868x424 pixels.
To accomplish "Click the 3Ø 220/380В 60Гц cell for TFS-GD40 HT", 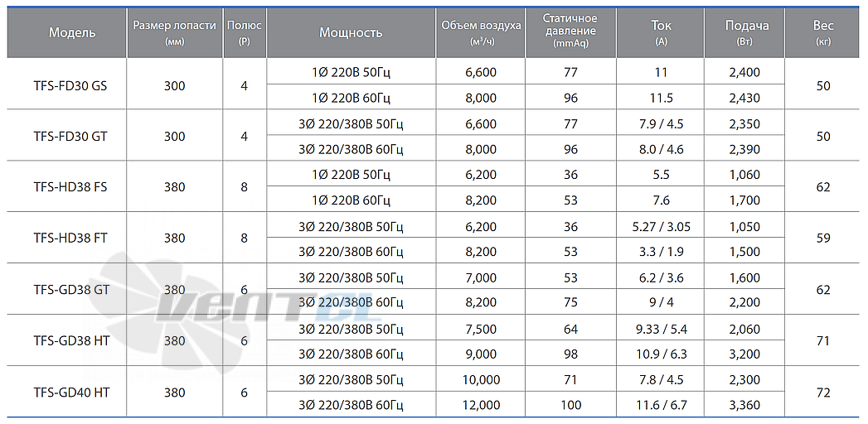I will pyautogui.click(x=351, y=406).
